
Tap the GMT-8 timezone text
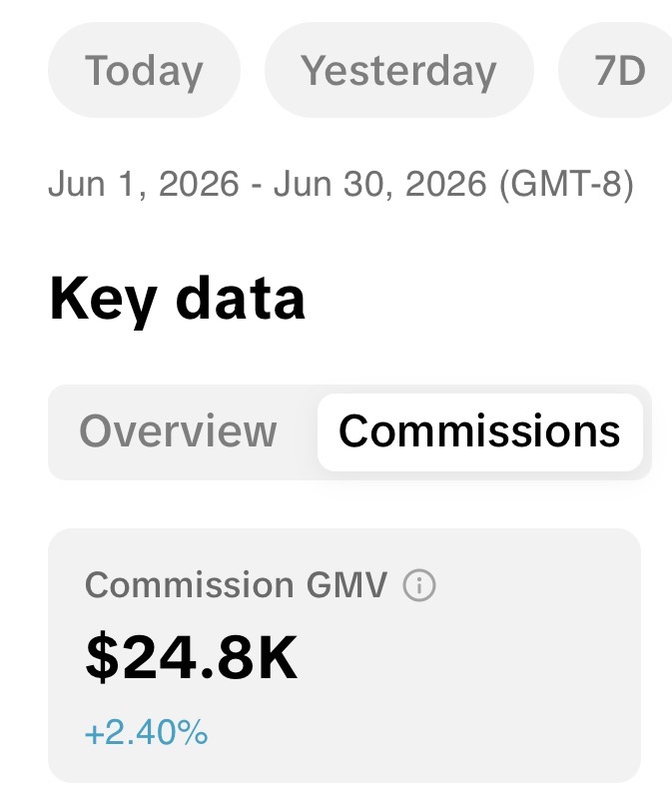point(566,184)
